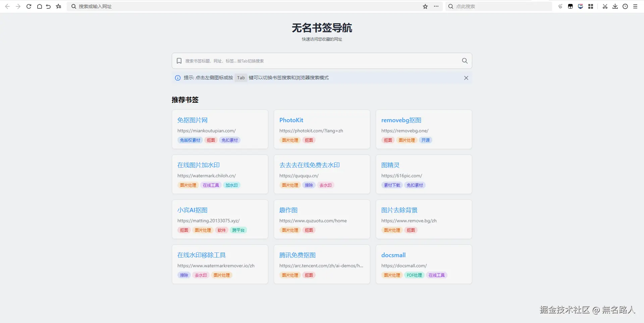644x323 pixels.
Task: Click the info icon beside the 提示 tip
Action: pyautogui.click(x=178, y=78)
